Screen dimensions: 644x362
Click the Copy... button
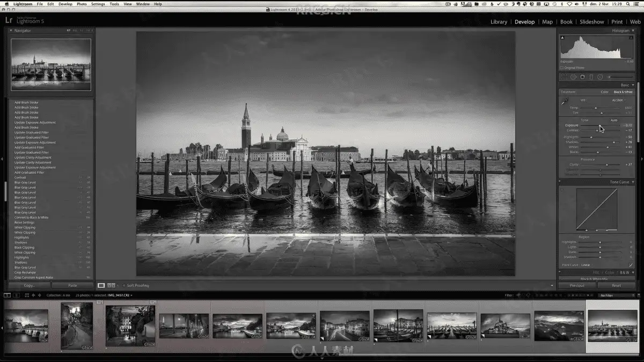click(x=30, y=285)
